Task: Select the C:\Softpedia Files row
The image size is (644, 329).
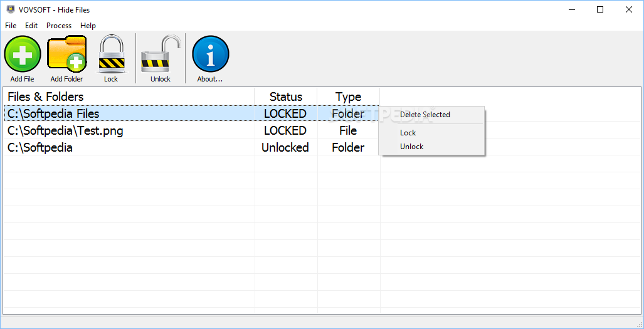Action: (191, 113)
